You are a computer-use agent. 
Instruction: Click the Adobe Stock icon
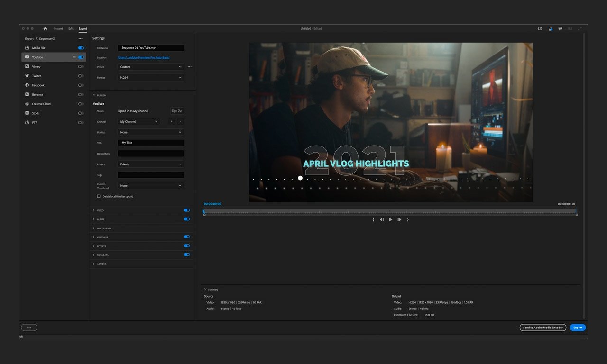[x=28, y=113]
